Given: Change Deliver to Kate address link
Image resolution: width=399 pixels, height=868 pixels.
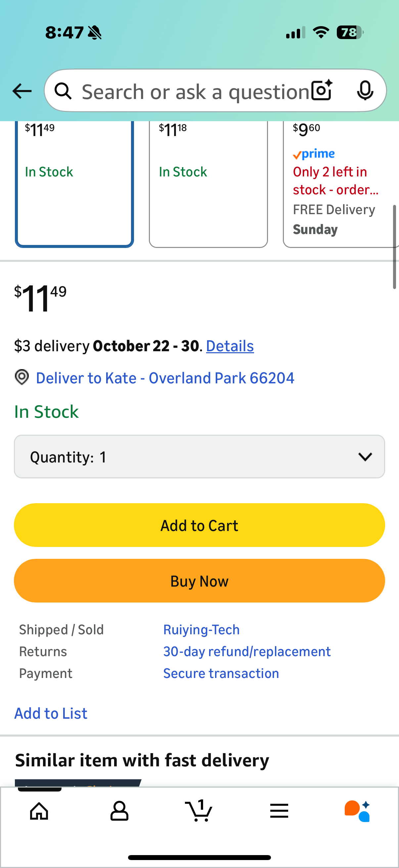Looking at the screenshot, I should [165, 378].
